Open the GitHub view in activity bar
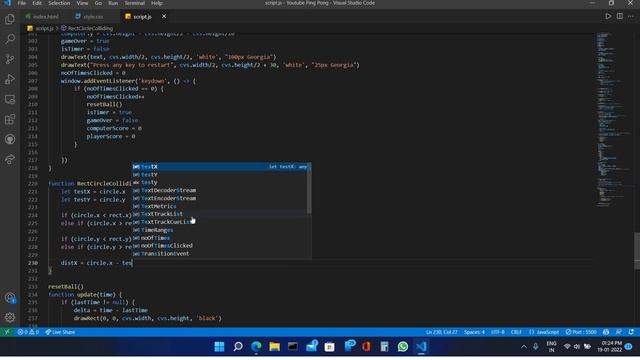Image resolution: width=640 pixels, height=360 pixels. click(10, 139)
